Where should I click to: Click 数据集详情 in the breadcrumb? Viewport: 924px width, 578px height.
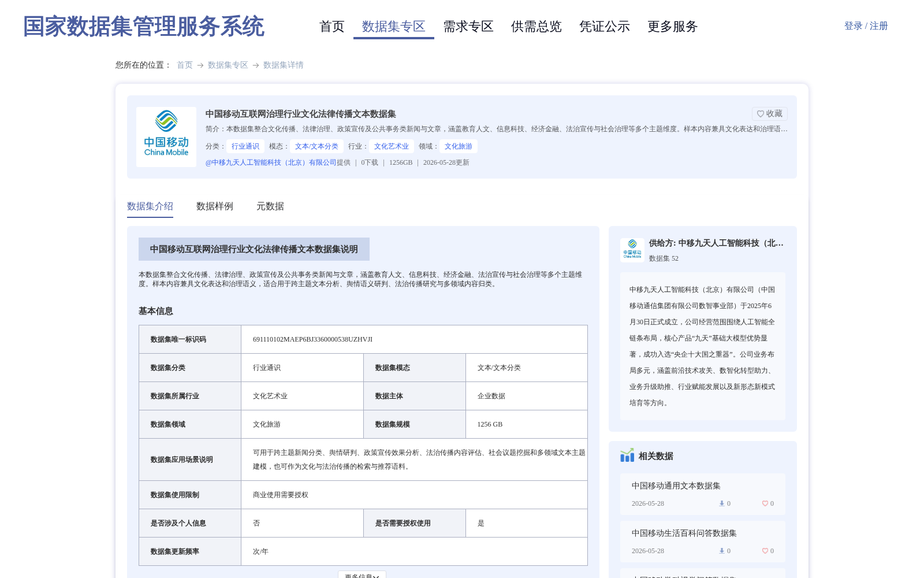284,65
